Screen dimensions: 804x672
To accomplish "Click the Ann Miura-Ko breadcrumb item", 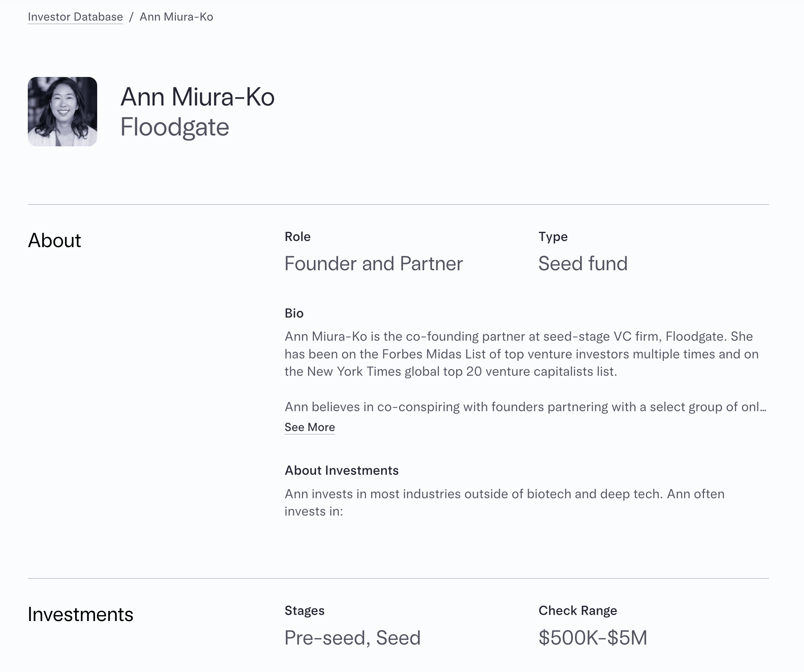I will [176, 17].
